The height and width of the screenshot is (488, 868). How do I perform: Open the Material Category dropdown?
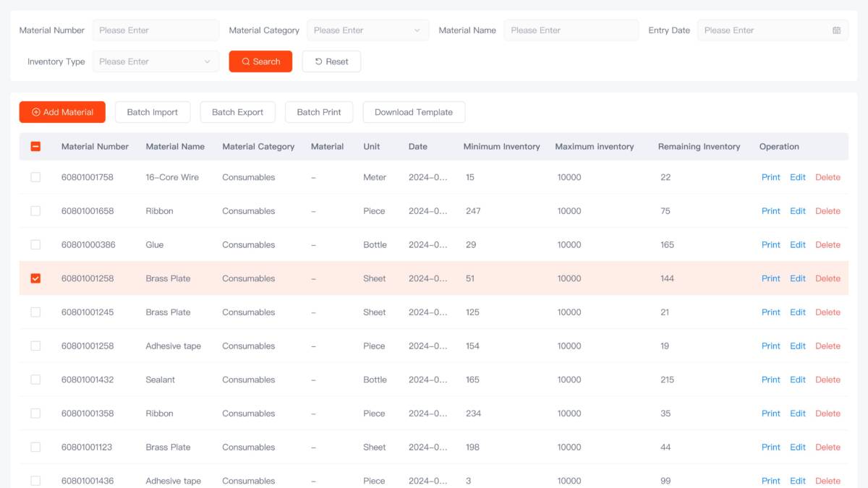tap(367, 30)
